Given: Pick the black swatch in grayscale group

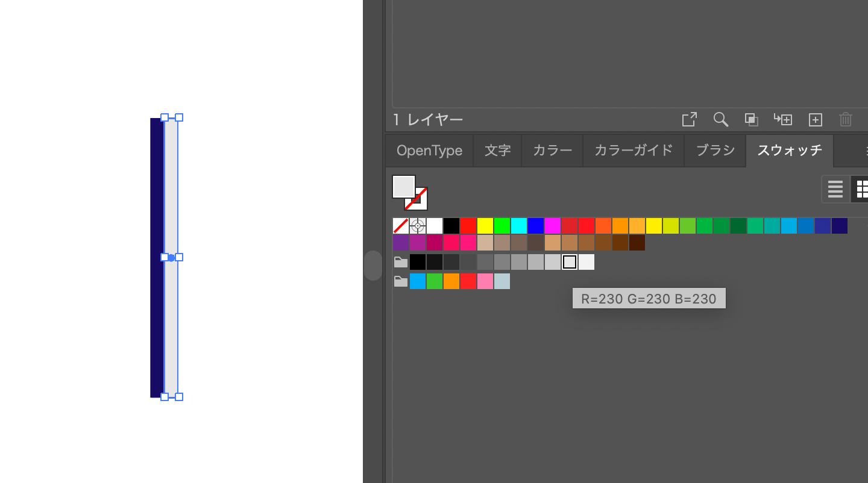Looking at the screenshot, I should pos(418,262).
